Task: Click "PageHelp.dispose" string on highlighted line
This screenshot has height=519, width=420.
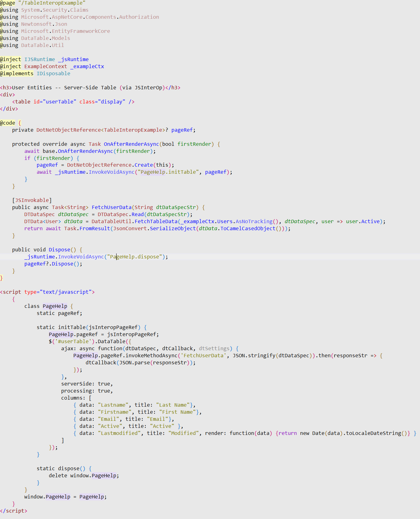Action: point(134,257)
